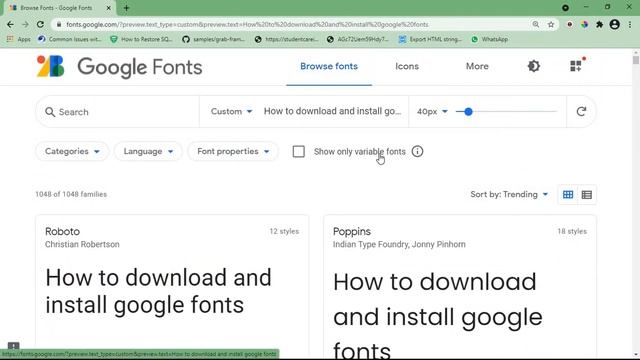
Task: Open the samples/grab-fram GitHub bookmark
Action: click(213, 39)
